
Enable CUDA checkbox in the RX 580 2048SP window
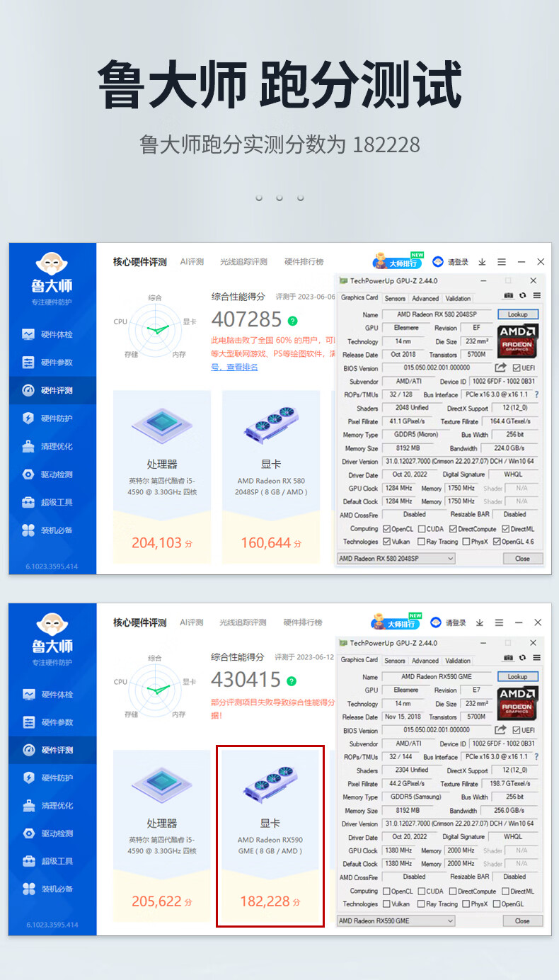pyautogui.click(x=422, y=529)
